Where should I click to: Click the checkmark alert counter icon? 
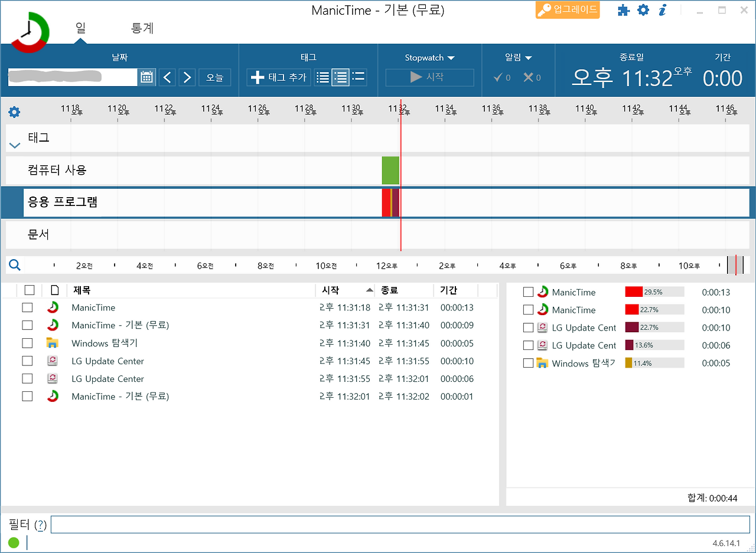click(498, 77)
